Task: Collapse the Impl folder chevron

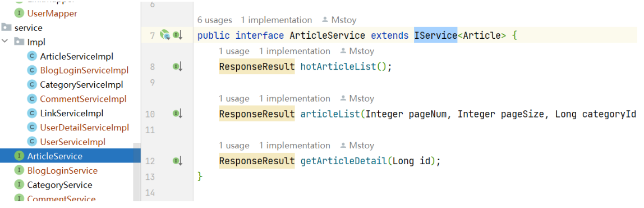Action: (6, 42)
